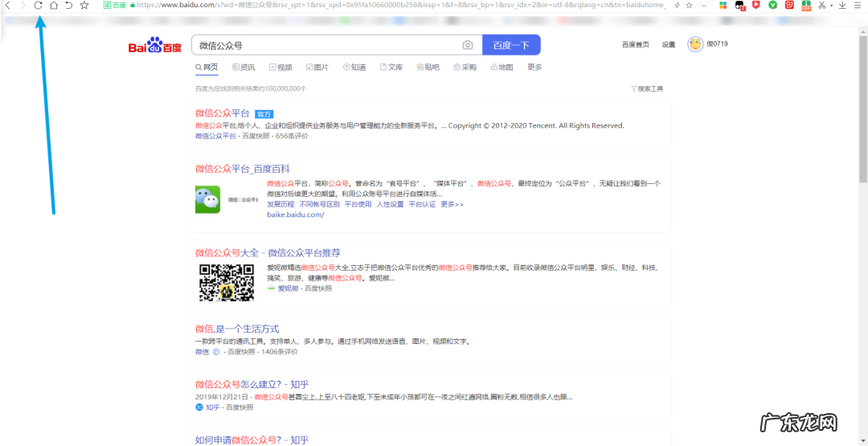Toggle the green extension icon labeled OFF
This screenshot has width=868, height=446.
[805, 6]
